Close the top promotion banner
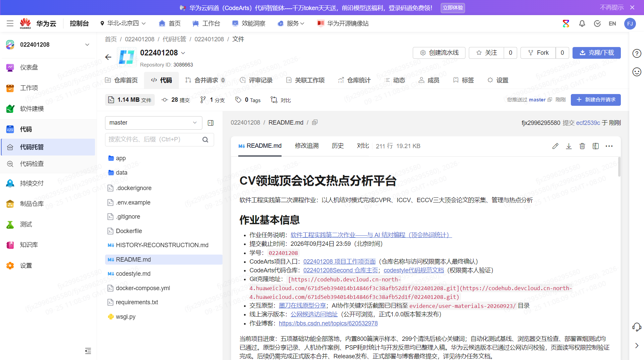 (x=632, y=7)
